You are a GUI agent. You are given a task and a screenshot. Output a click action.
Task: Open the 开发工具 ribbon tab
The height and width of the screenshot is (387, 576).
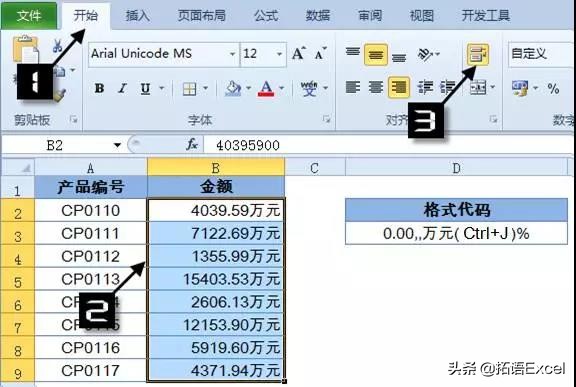pyautogui.click(x=485, y=15)
